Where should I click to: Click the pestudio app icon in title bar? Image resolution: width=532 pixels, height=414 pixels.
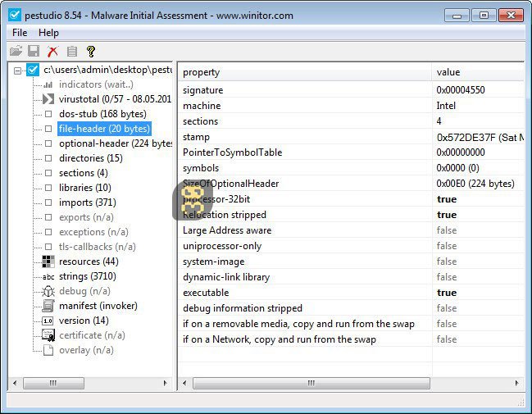[x=15, y=15]
